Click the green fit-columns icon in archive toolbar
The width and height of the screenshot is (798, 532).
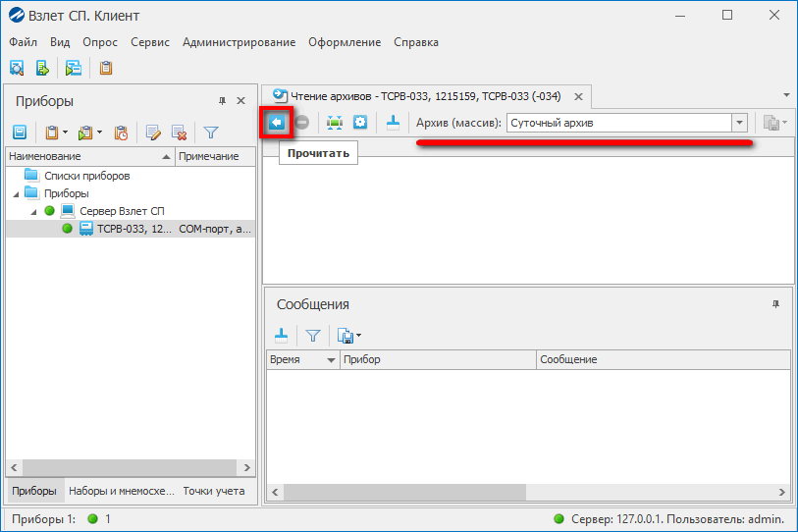(x=335, y=122)
